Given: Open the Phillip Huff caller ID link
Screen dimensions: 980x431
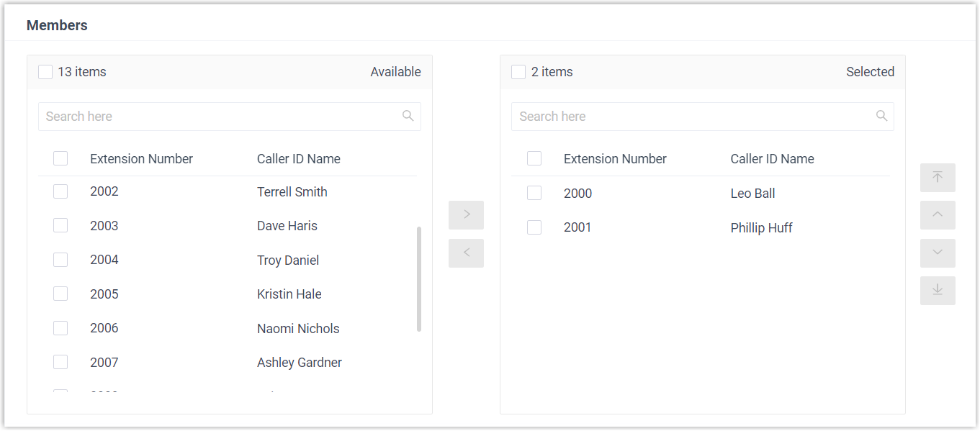Looking at the screenshot, I should click(761, 227).
